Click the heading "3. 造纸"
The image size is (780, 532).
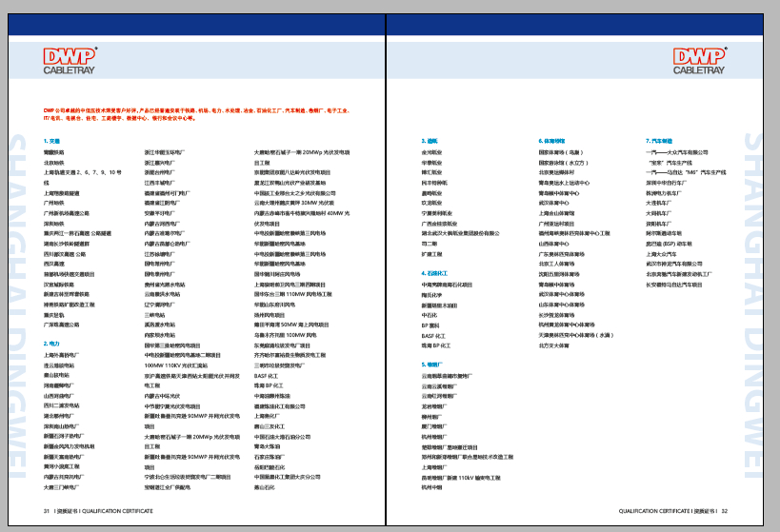tap(430, 141)
